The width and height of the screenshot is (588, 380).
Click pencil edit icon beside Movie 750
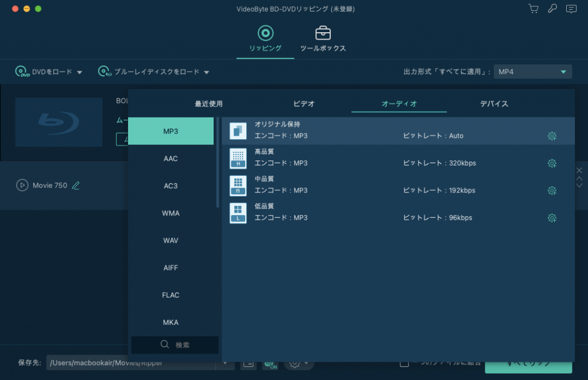(76, 185)
